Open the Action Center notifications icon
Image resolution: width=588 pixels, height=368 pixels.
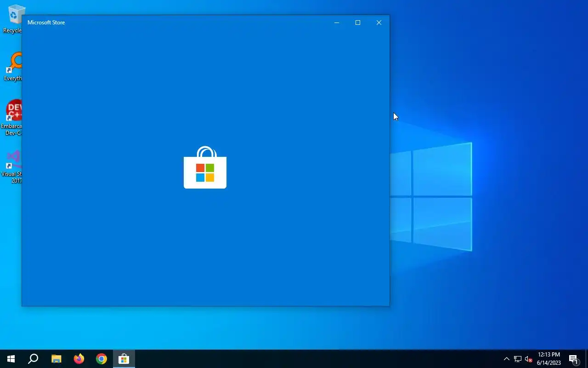pos(573,359)
